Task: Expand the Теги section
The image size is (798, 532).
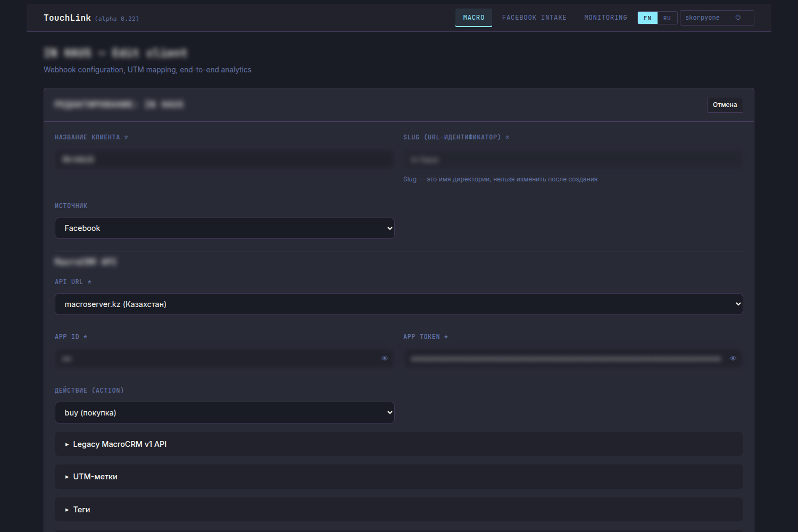Action: 398,510
